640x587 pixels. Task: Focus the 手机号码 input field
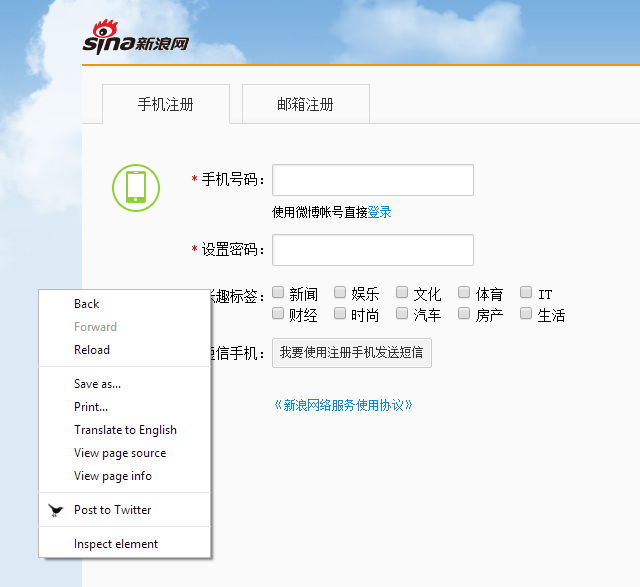tap(372, 180)
